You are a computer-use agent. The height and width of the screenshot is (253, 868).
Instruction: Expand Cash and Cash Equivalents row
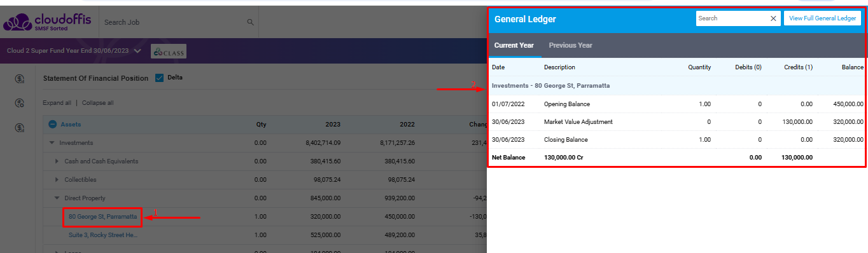point(57,161)
